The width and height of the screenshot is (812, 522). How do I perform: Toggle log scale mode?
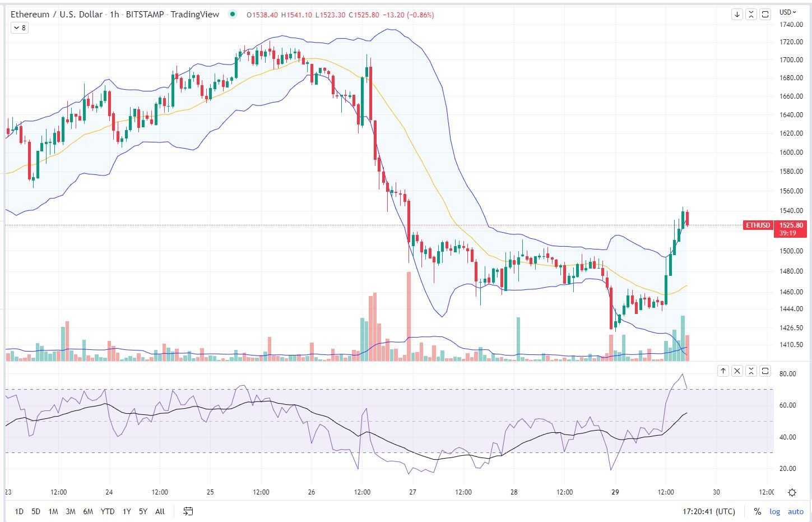(x=774, y=511)
